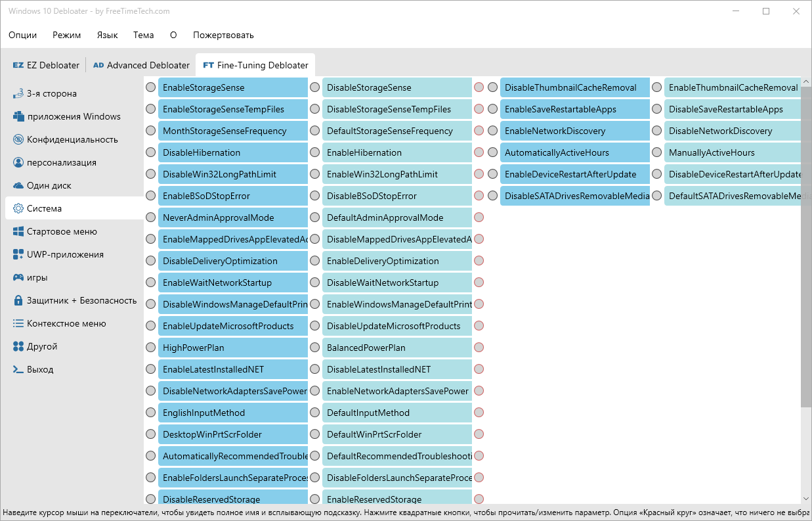Click the vertical scrollbar down arrow
812x521 pixels.
(806, 499)
